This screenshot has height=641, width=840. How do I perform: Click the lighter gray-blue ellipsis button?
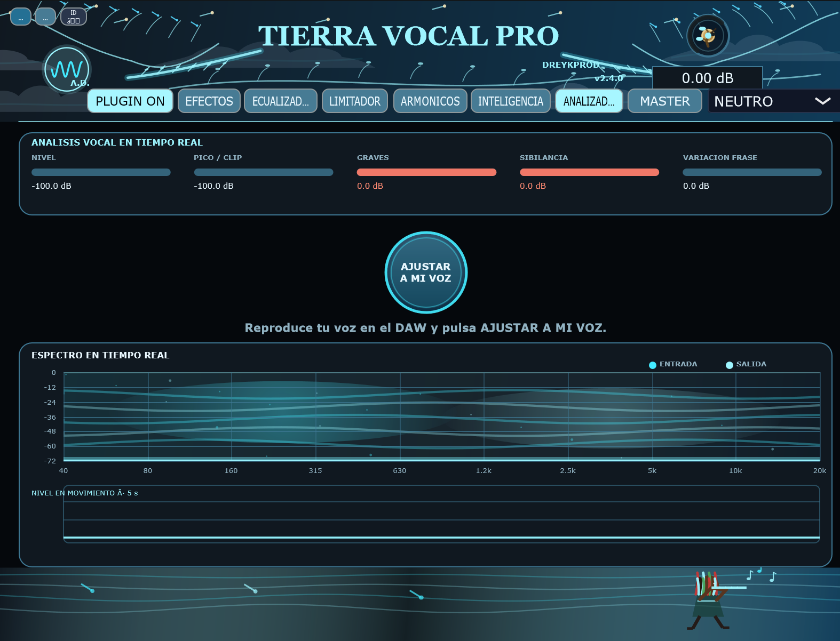[45, 17]
